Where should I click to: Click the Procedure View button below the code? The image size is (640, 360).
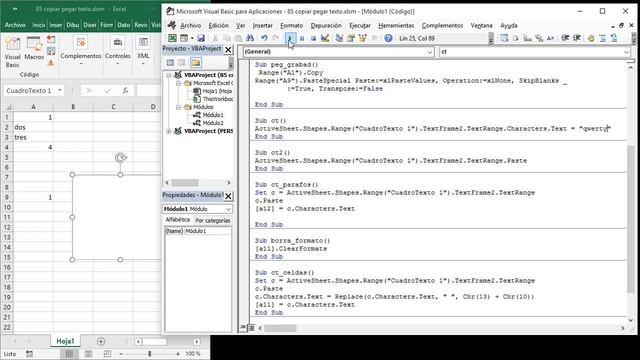pos(243,328)
